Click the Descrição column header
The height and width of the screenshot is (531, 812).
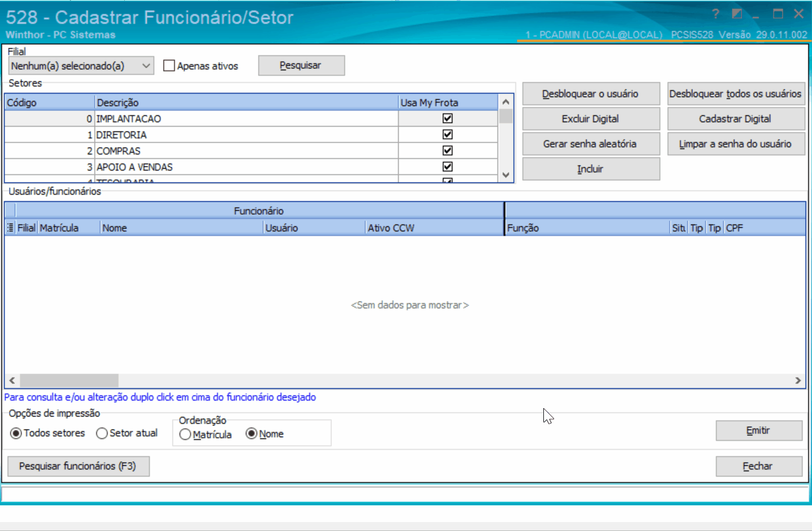point(247,103)
